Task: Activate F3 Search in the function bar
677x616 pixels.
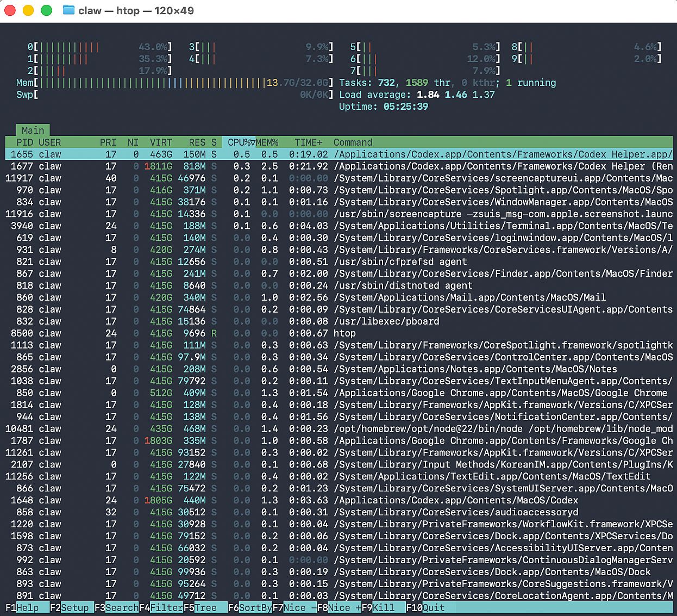Action: [x=116, y=608]
